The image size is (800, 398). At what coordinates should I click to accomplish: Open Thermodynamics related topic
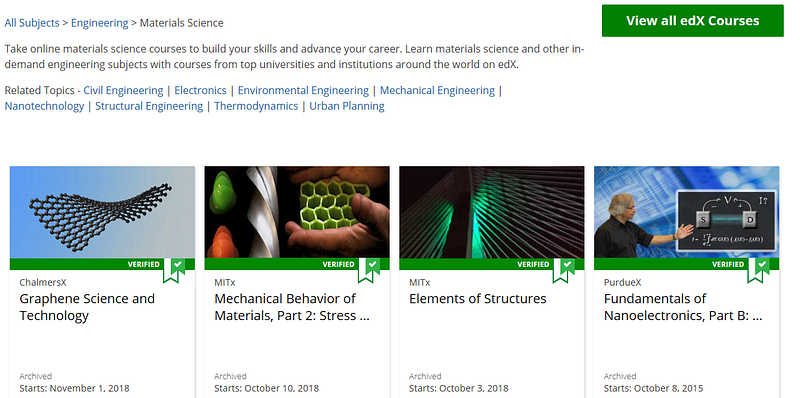pos(256,106)
